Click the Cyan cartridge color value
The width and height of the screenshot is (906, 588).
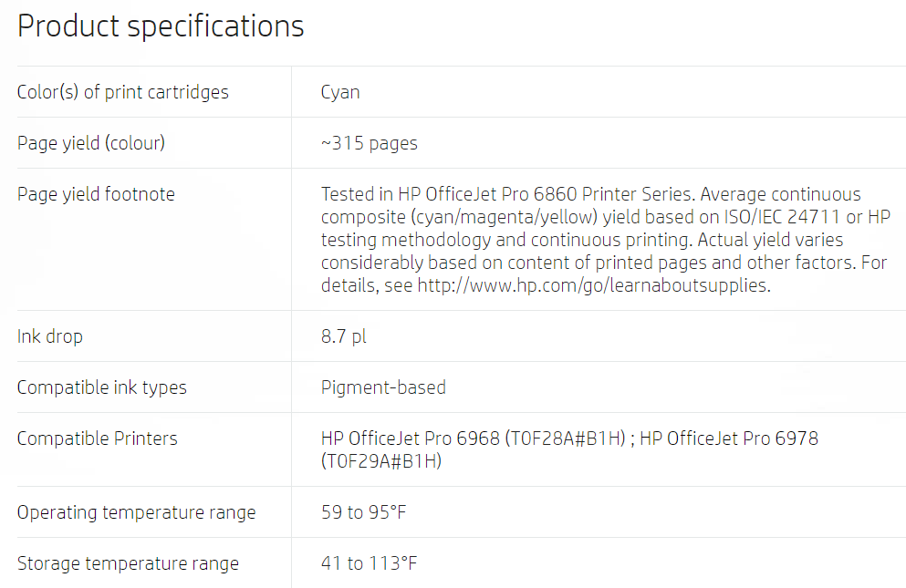point(340,92)
